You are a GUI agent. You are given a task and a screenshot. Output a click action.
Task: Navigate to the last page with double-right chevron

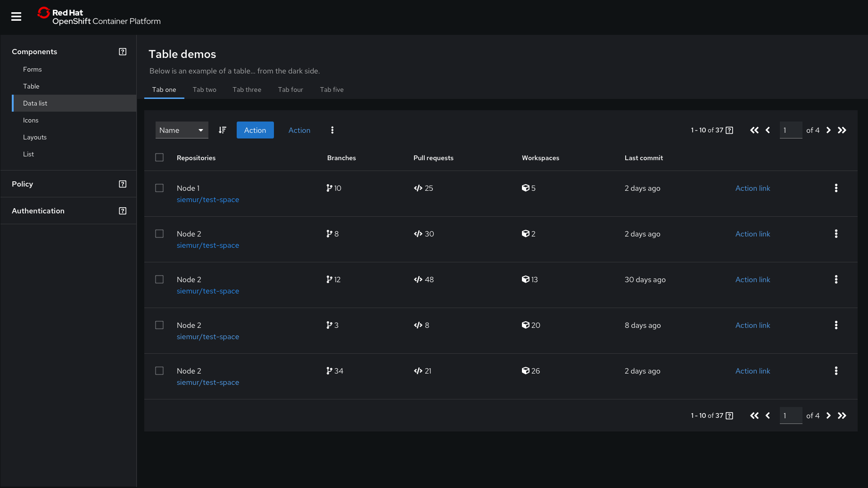click(842, 130)
